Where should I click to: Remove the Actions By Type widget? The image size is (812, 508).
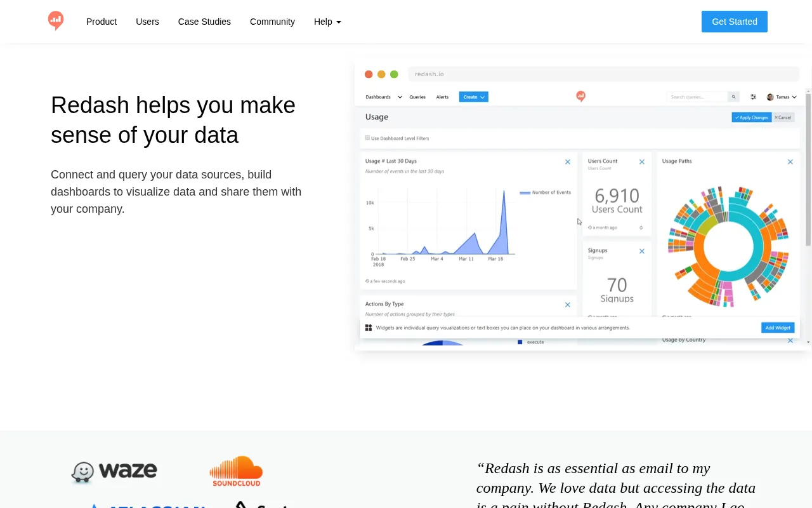click(x=568, y=305)
